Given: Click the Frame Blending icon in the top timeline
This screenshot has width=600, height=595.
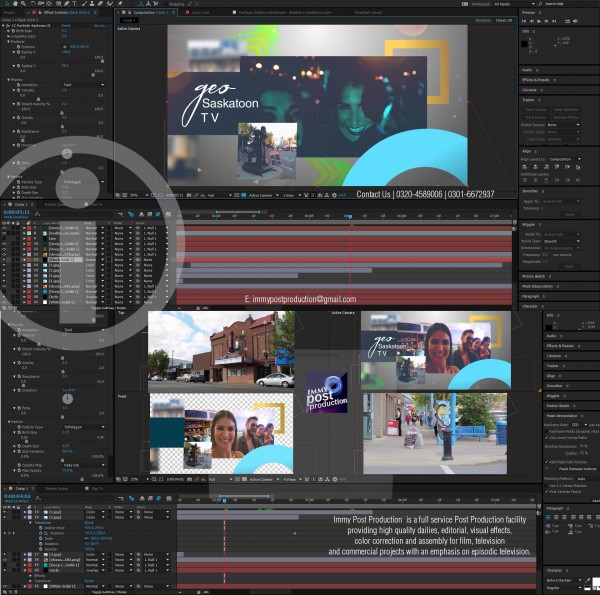Looking at the screenshot, I should (x=150, y=214).
